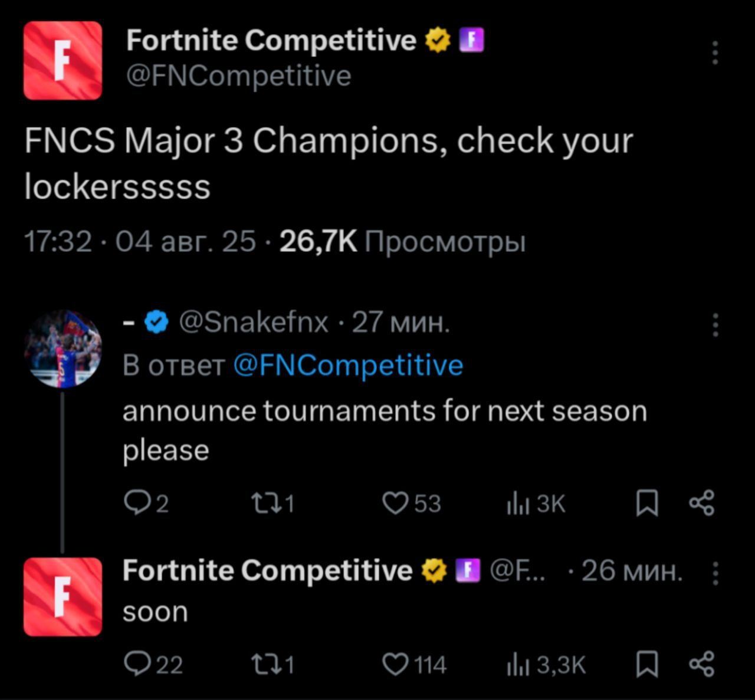The image size is (755, 700).
Task: Open the share icon under Snakefnx's reply
Action: (x=702, y=502)
